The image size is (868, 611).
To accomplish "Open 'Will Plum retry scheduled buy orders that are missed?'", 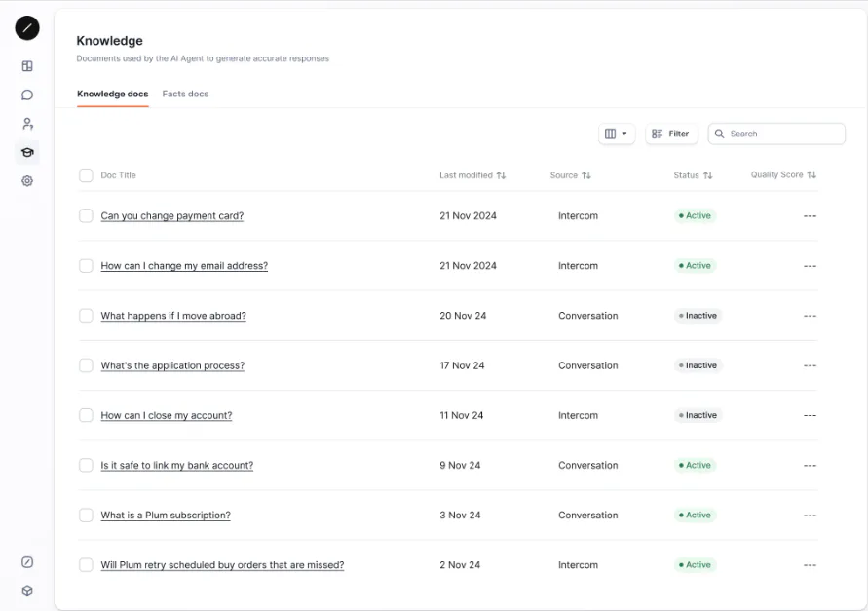I will [222, 565].
